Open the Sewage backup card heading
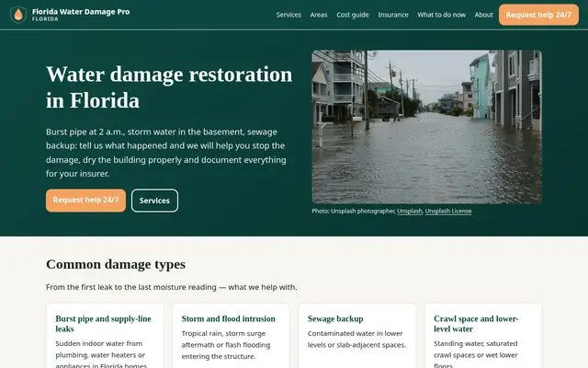The image size is (588, 368). click(335, 319)
